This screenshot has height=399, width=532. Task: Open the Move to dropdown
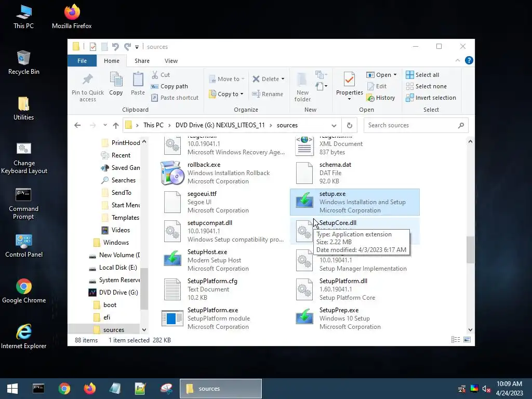pyautogui.click(x=228, y=79)
